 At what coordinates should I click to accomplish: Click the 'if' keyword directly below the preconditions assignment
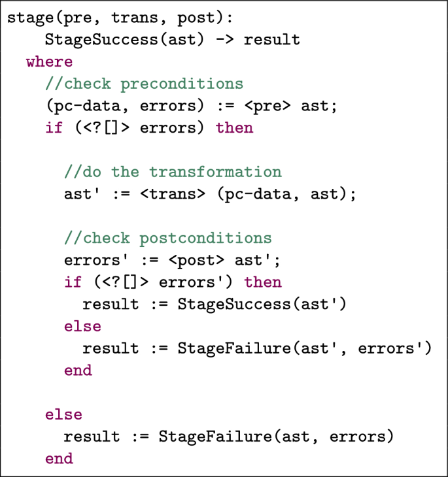click(x=54, y=127)
